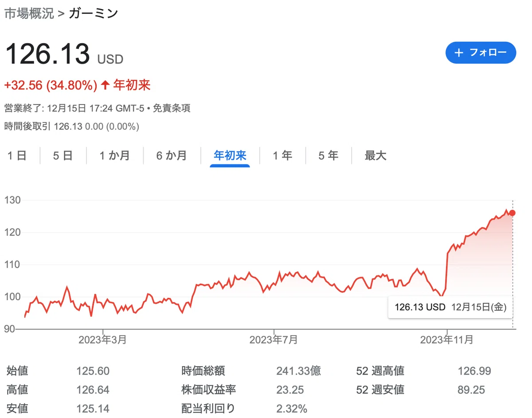Click the 時価総額 value 241.33億

point(298,371)
